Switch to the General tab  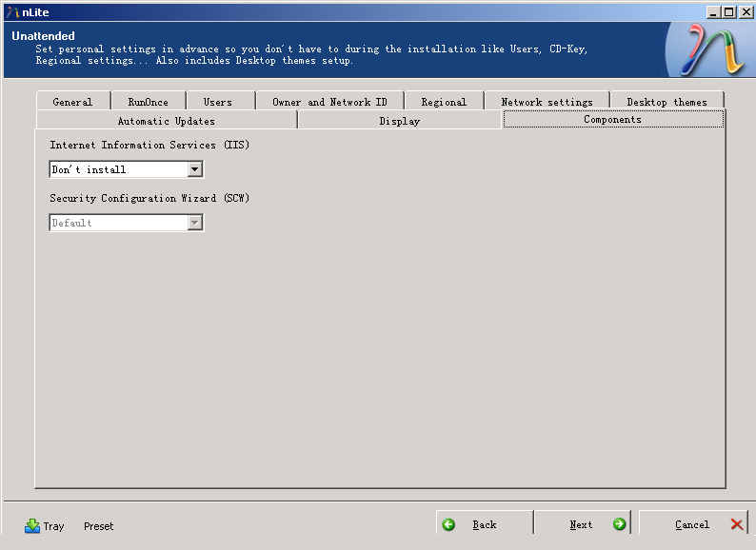point(72,102)
